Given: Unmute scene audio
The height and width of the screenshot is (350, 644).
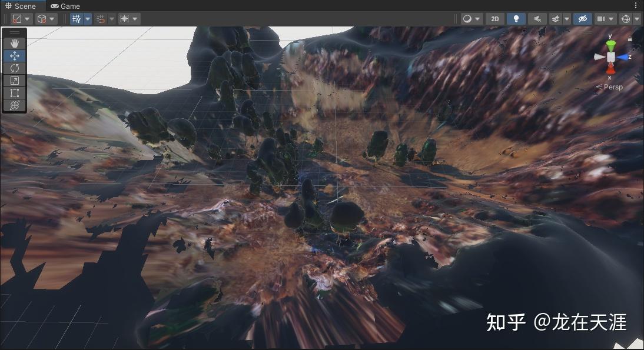Looking at the screenshot, I should 537,18.
